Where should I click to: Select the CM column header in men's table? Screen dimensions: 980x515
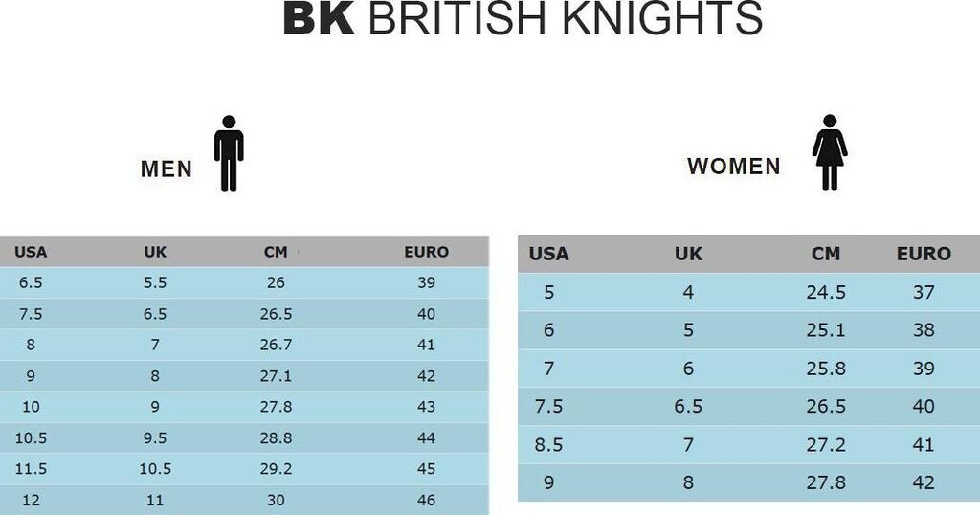(x=276, y=253)
